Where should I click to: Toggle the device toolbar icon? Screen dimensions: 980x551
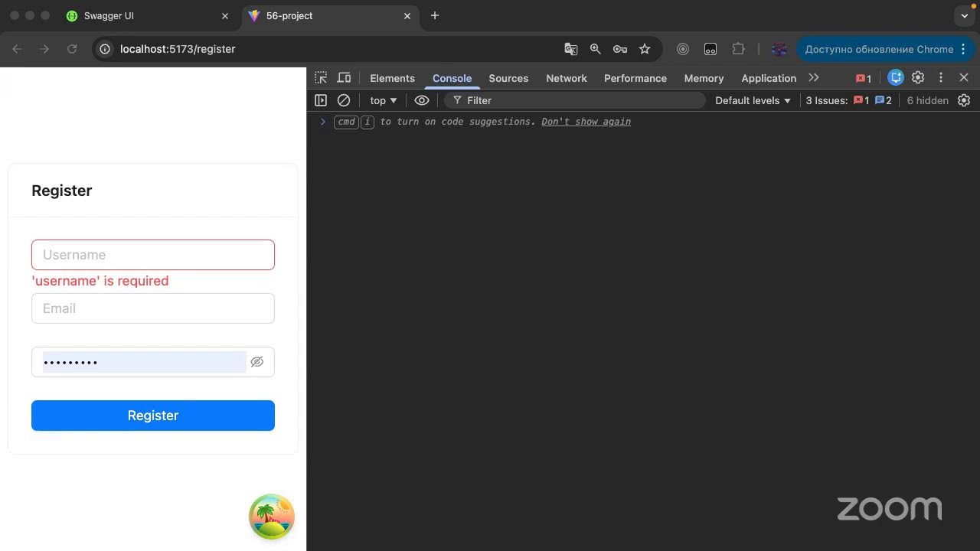[x=344, y=78]
